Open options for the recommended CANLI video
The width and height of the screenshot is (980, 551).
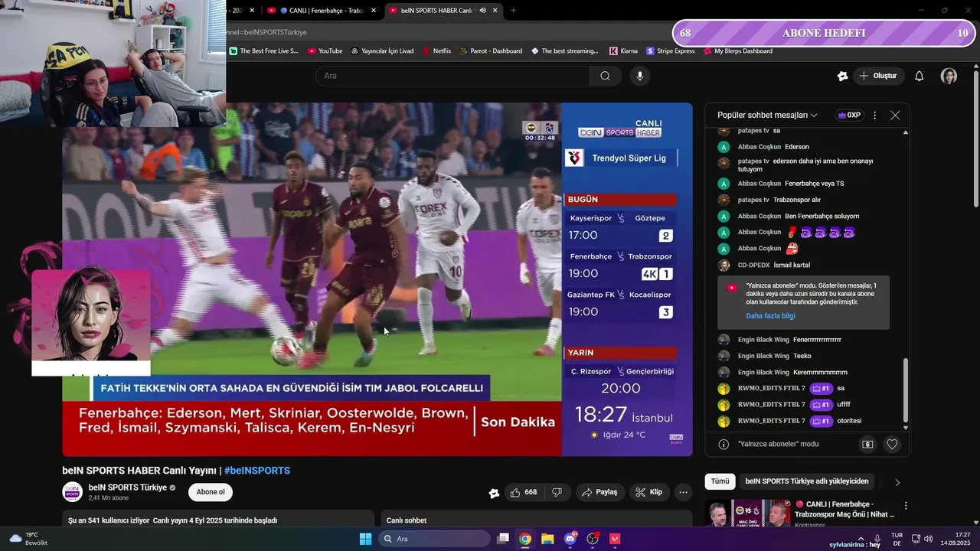point(906,506)
